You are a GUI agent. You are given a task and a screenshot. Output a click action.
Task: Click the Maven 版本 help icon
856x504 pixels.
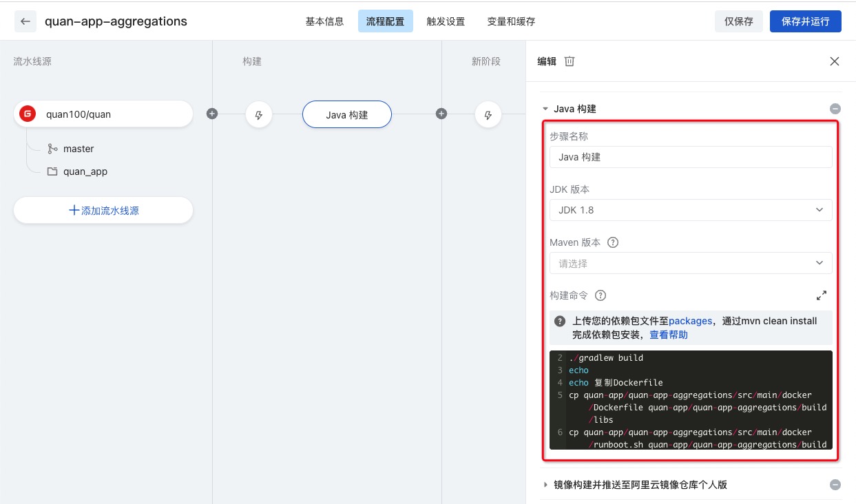point(613,242)
